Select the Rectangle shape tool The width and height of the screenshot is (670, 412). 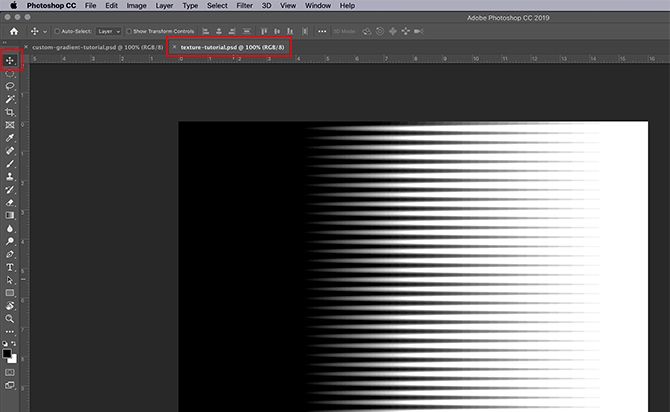click(10, 293)
